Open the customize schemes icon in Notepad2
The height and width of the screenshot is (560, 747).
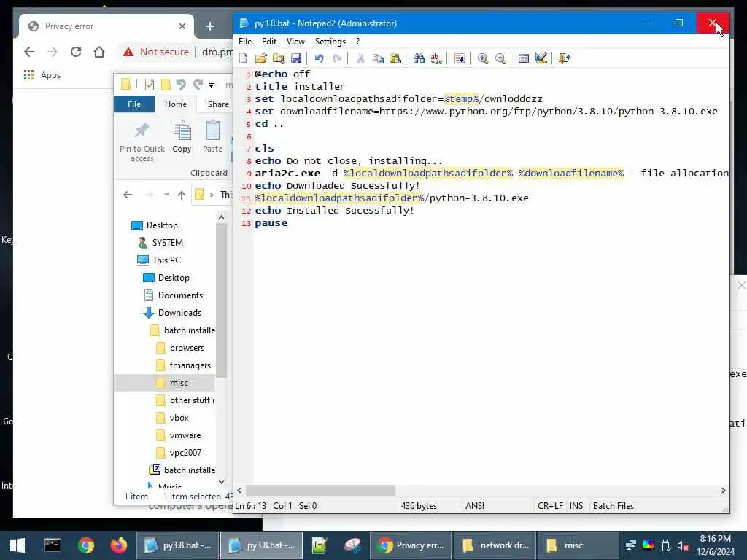541,58
